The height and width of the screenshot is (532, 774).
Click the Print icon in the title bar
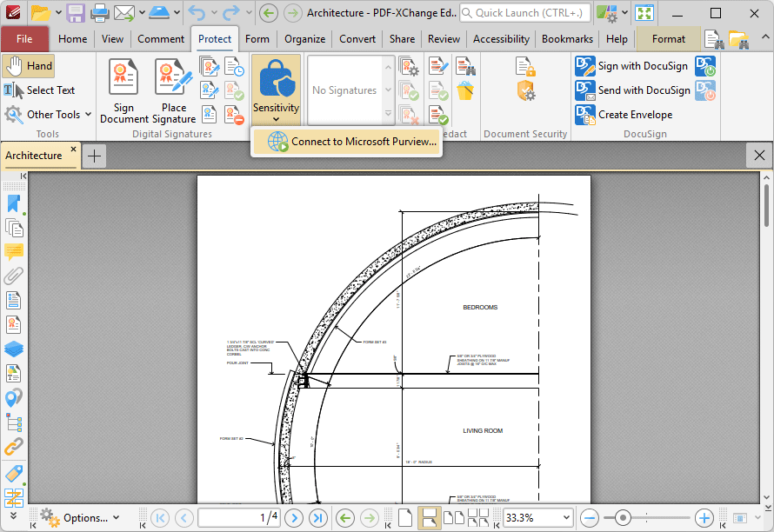tap(99, 13)
